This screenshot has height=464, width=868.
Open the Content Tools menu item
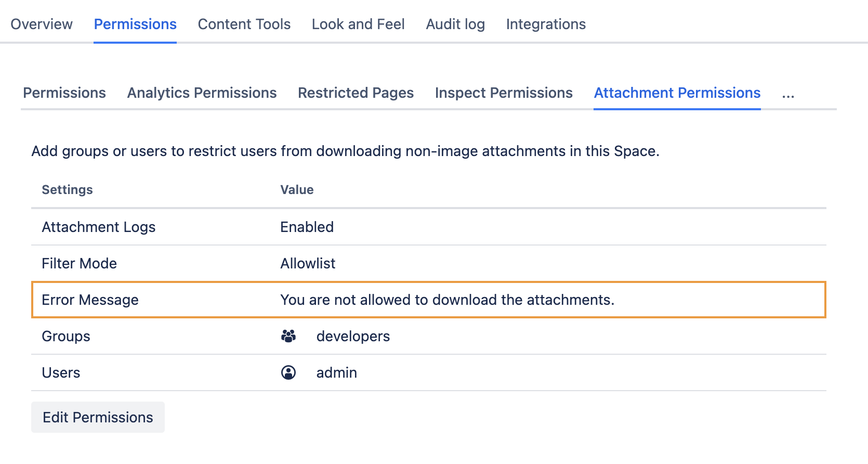pos(244,24)
